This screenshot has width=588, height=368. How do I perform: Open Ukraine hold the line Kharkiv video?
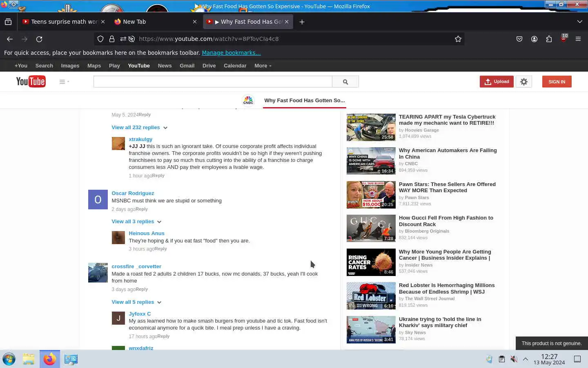pyautogui.click(x=440, y=322)
